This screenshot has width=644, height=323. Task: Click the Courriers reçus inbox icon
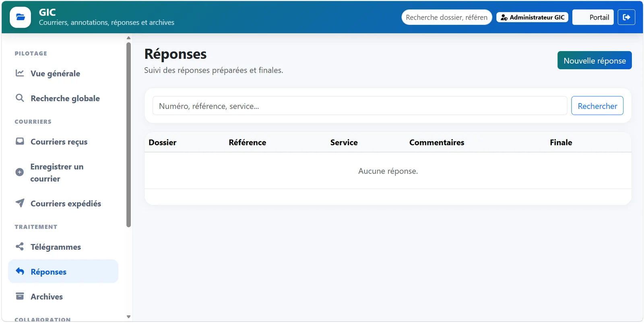tap(20, 141)
